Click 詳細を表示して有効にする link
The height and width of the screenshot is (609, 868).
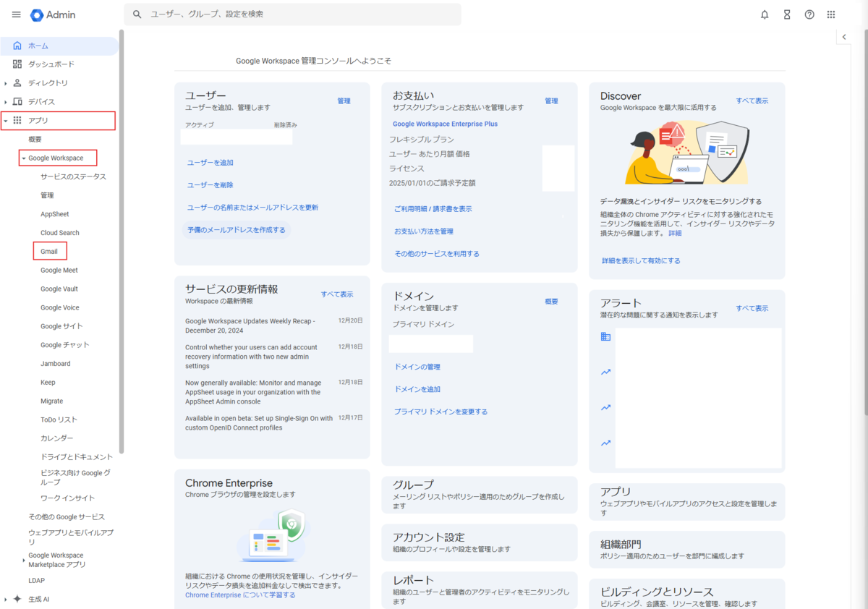pos(641,260)
